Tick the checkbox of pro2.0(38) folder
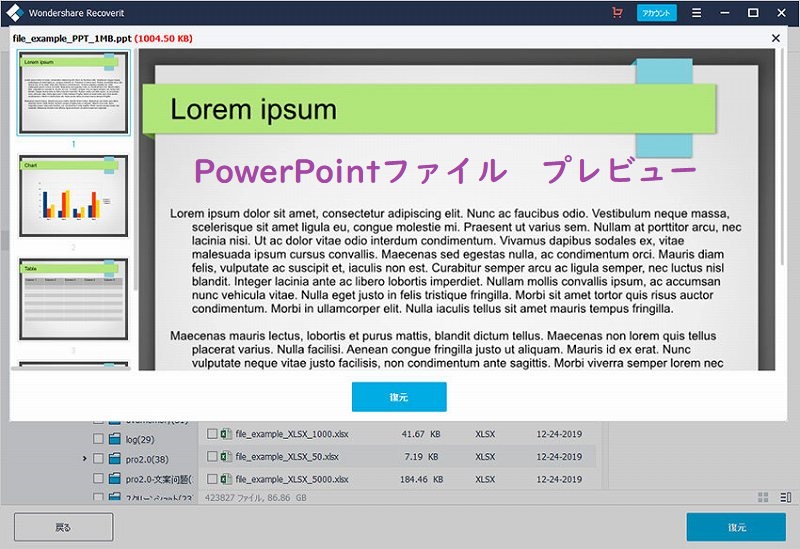The height and width of the screenshot is (549, 800). coord(98,459)
